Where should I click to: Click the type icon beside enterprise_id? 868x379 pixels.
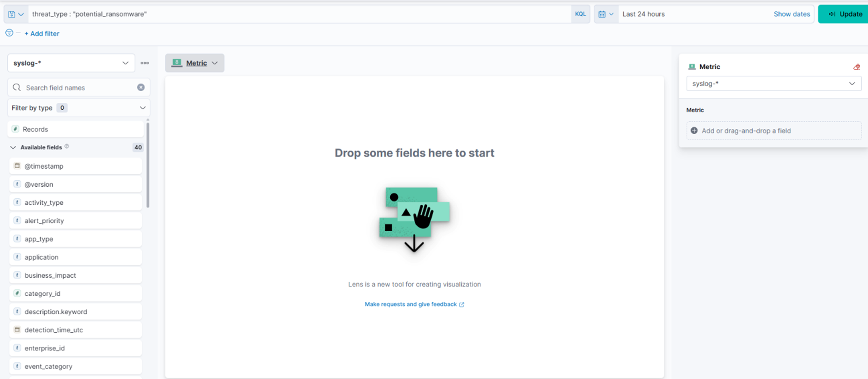click(x=17, y=348)
